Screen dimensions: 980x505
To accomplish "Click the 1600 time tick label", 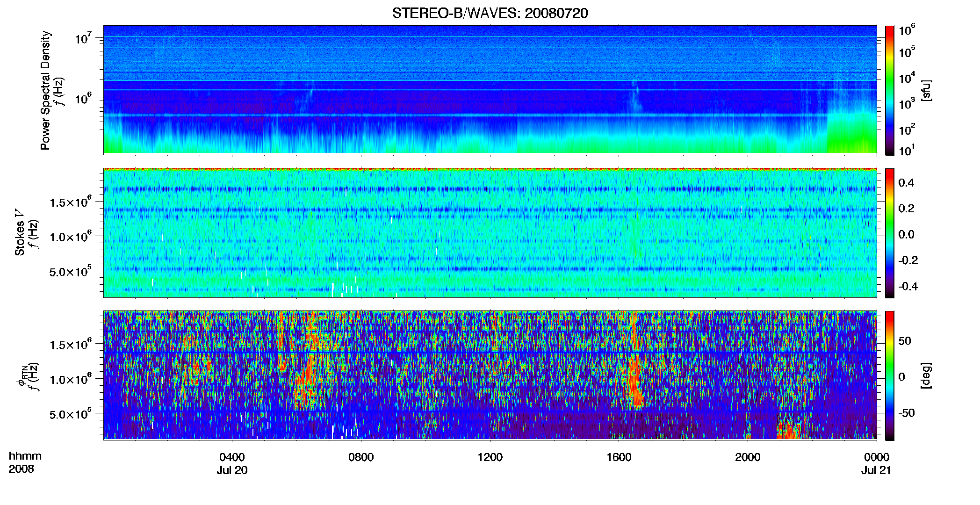I will [x=619, y=457].
